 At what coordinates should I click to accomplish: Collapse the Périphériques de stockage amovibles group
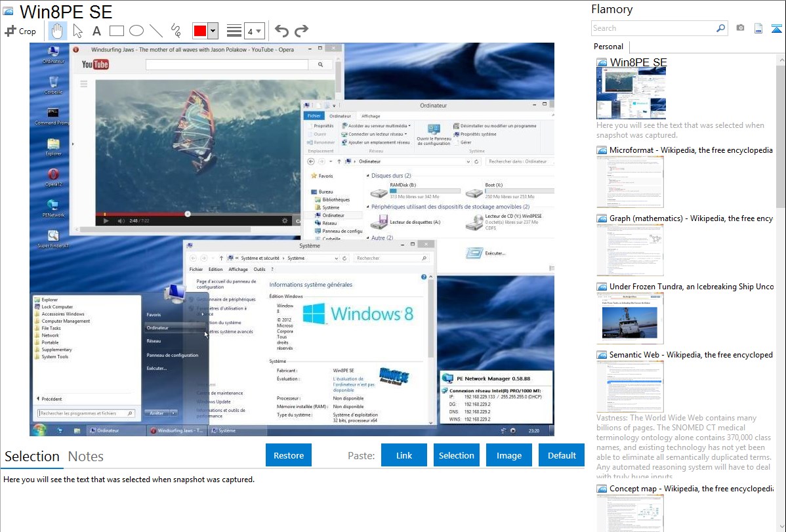[368, 207]
